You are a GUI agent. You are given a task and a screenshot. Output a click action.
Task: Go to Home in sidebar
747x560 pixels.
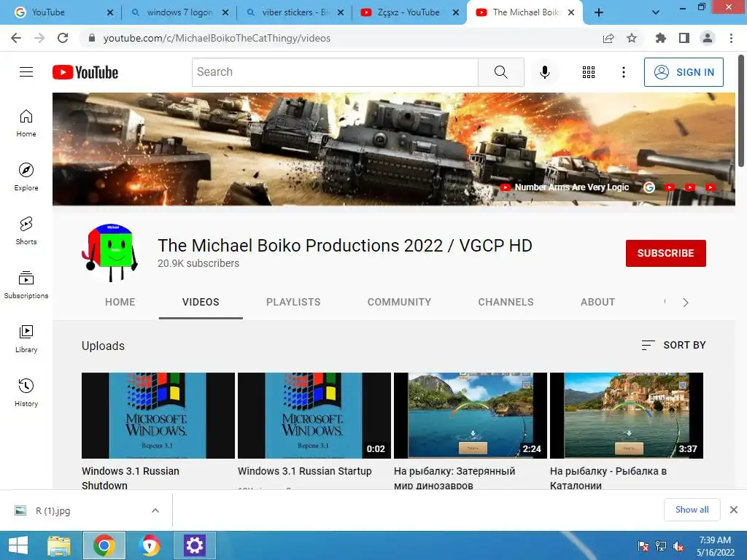click(x=26, y=123)
